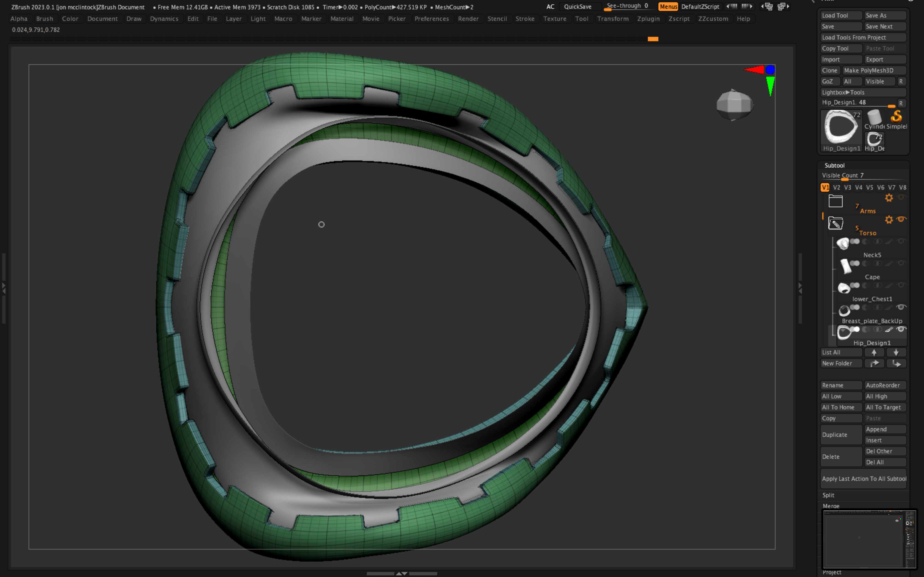The height and width of the screenshot is (577, 924).
Task: Open the Zplugin menu
Action: pyautogui.click(x=649, y=19)
